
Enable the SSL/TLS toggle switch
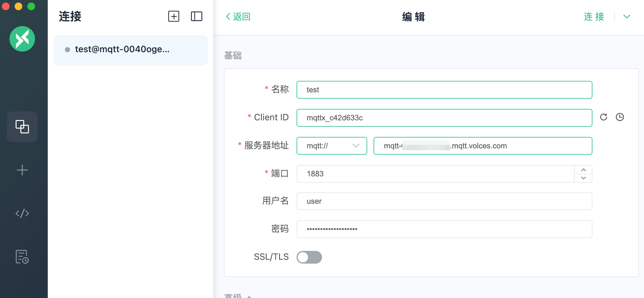pos(309,257)
